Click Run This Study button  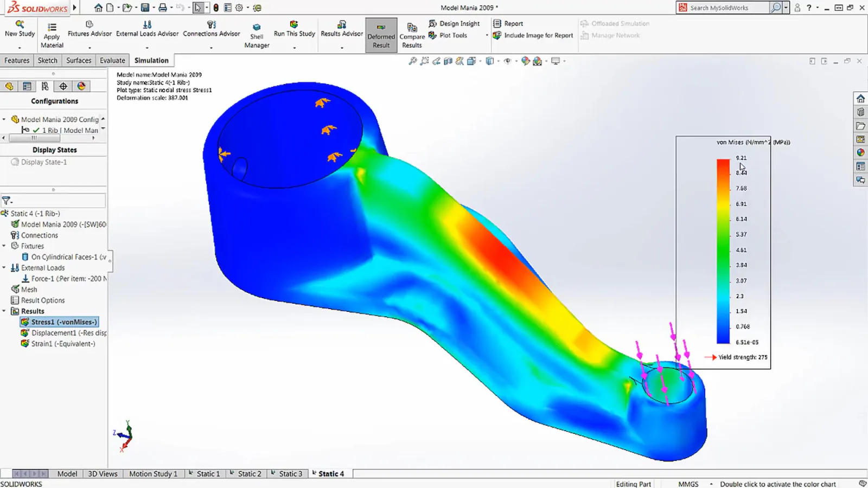[x=294, y=29]
